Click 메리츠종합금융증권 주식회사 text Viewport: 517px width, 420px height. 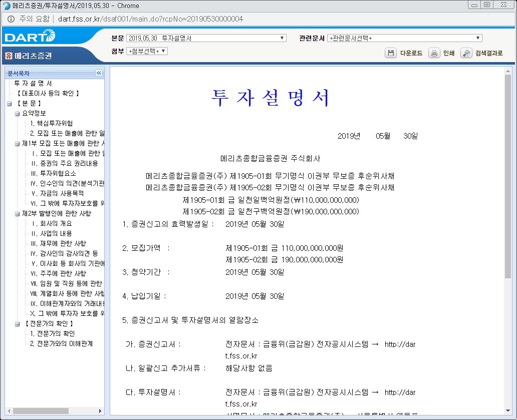[x=271, y=159]
